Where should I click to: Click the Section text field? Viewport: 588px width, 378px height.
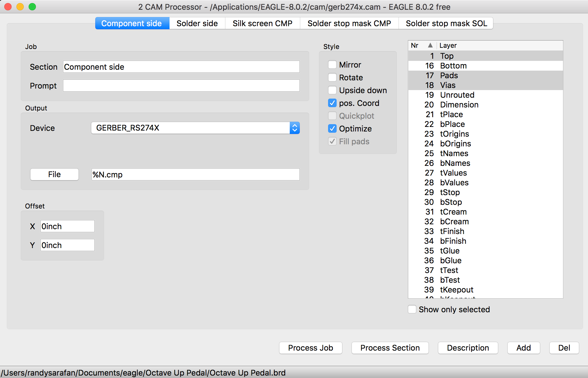[x=181, y=67]
